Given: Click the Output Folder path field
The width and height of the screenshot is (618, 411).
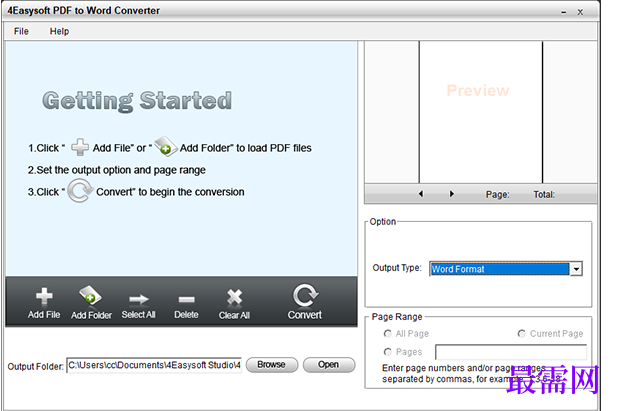Looking at the screenshot, I should point(154,365).
